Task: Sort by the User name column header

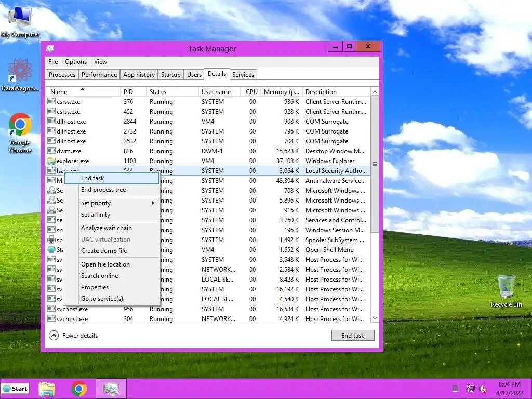Action: coord(220,91)
